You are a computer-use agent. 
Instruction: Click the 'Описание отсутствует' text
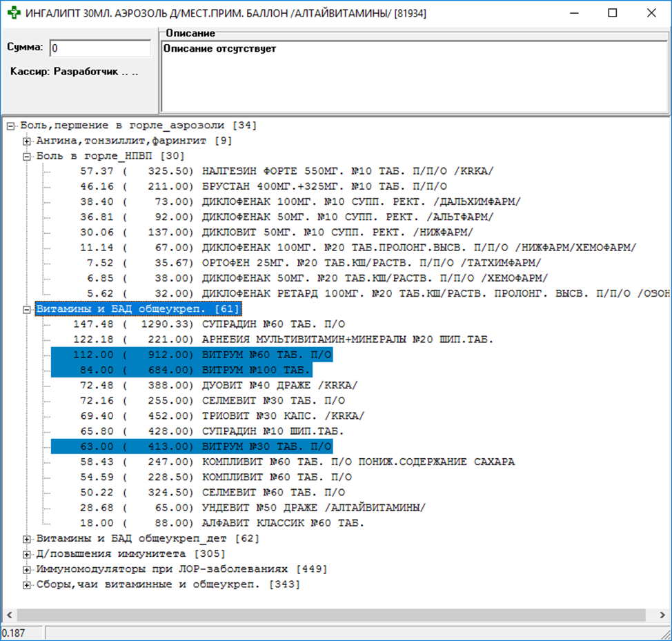219,49
